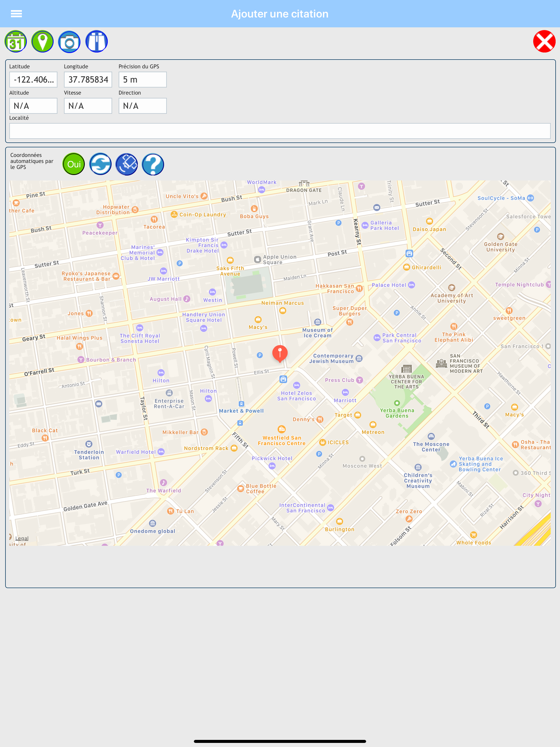Select Macy's shopping marker near Union Square
The image size is (560, 747).
[258, 319]
